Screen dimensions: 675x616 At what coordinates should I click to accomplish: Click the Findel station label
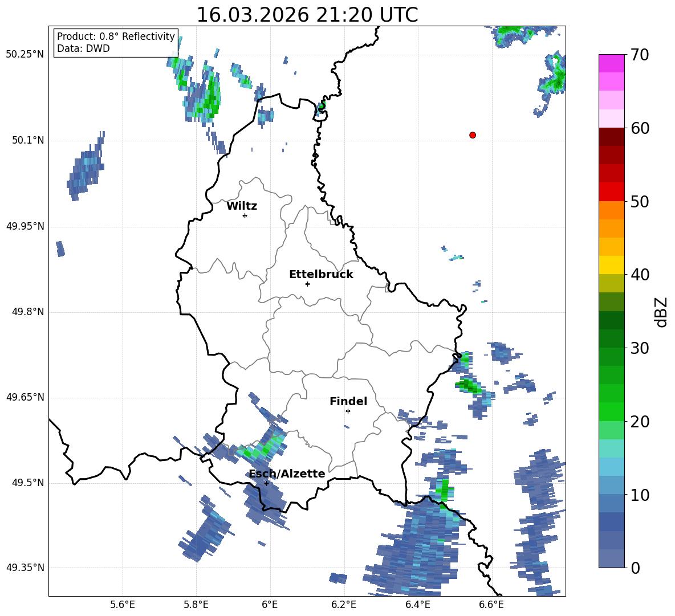click(x=348, y=401)
